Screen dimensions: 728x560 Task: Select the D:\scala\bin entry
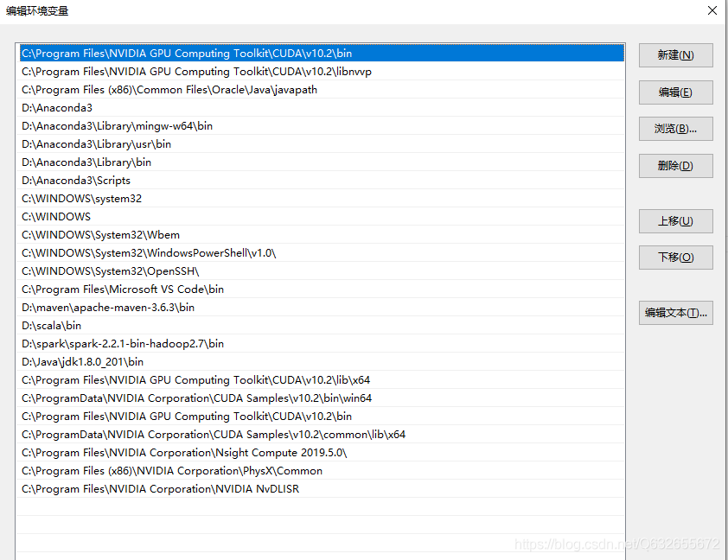(x=322, y=325)
